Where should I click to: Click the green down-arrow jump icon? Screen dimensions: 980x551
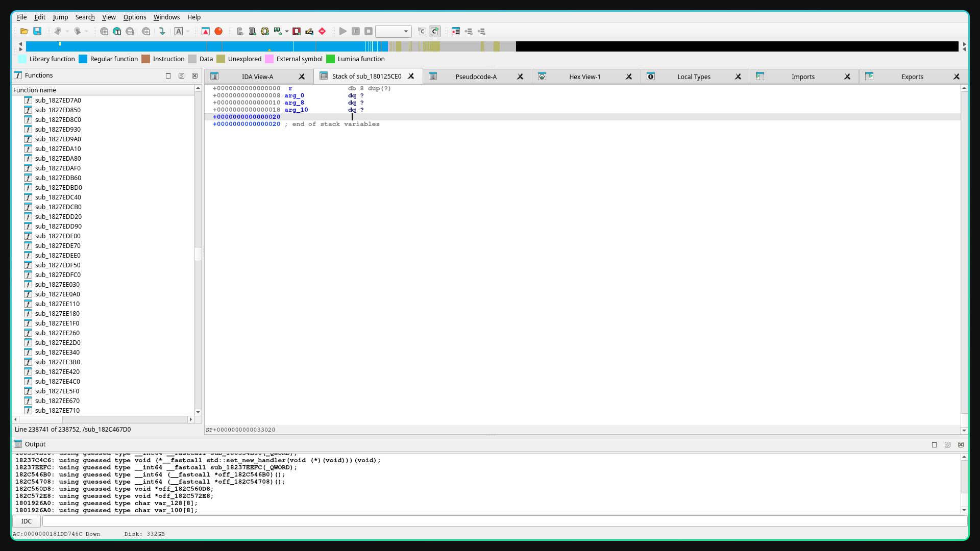point(162,32)
